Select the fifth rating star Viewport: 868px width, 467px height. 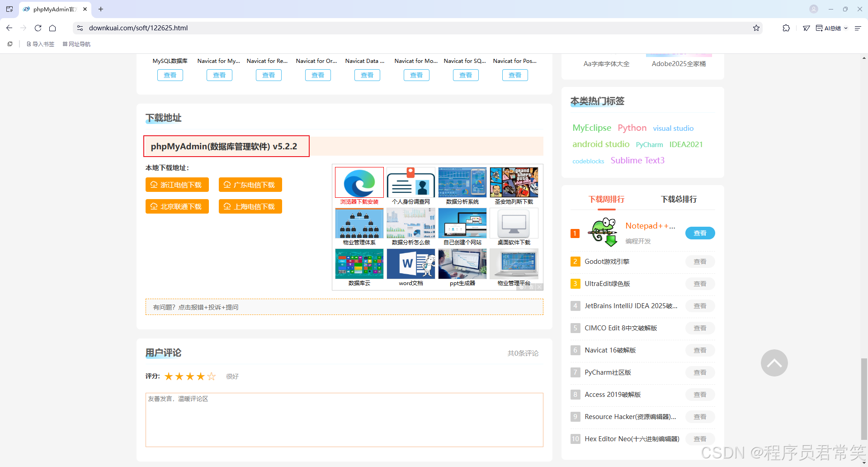(x=212, y=376)
